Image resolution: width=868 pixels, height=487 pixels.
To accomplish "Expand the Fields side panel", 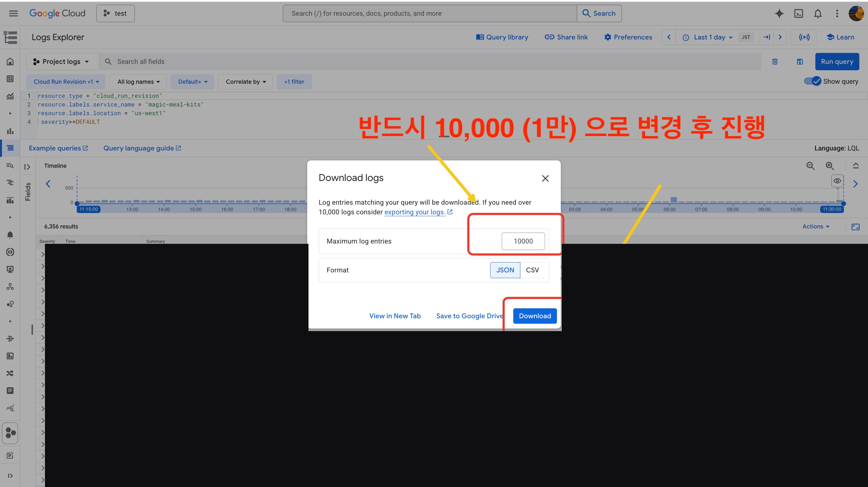I will (x=27, y=167).
